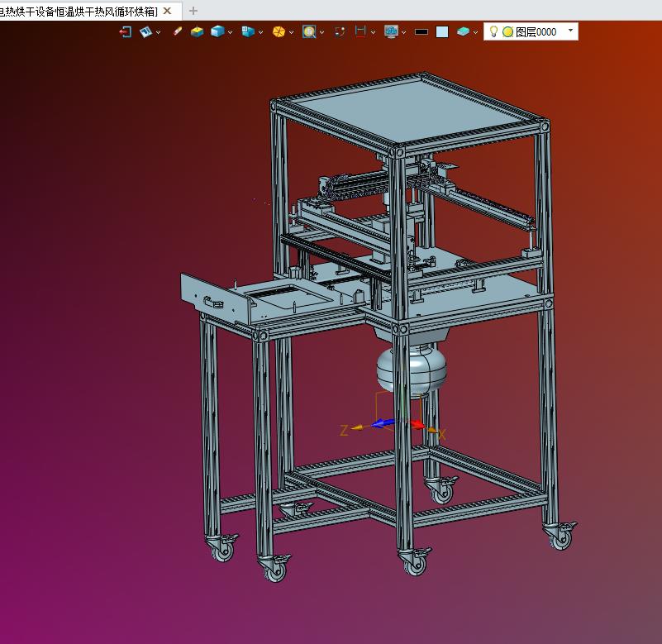This screenshot has height=644, width=662.
Task: Close the 恒温烘干热风循环烘箱 tab
Action: [167, 11]
